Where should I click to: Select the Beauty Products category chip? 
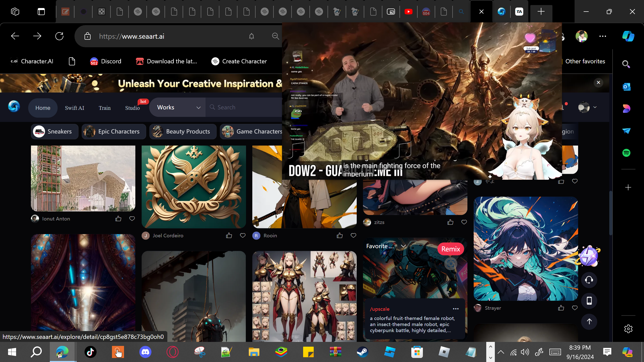tap(183, 131)
